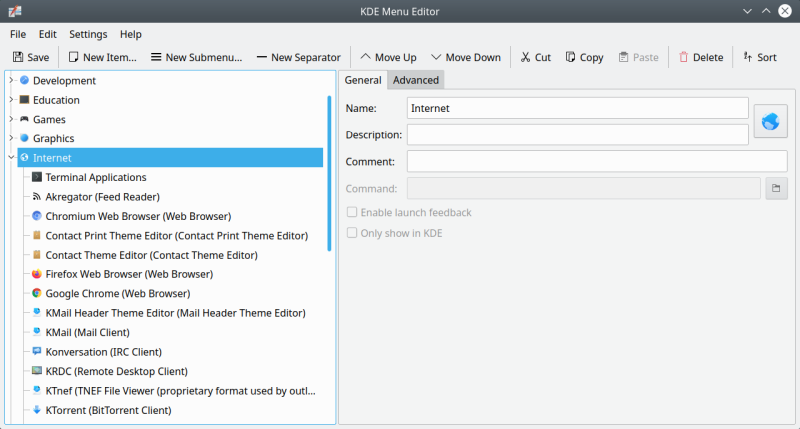Select the KTnef file viewer icon
800x429 pixels.
tap(37, 390)
